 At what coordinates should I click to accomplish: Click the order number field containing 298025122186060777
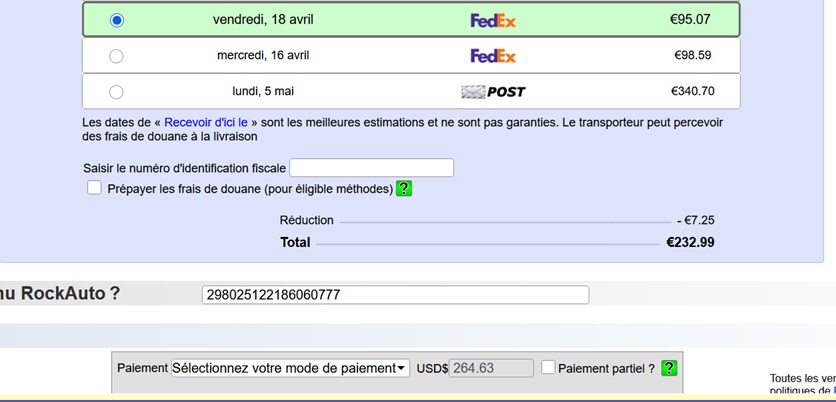pos(395,294)
